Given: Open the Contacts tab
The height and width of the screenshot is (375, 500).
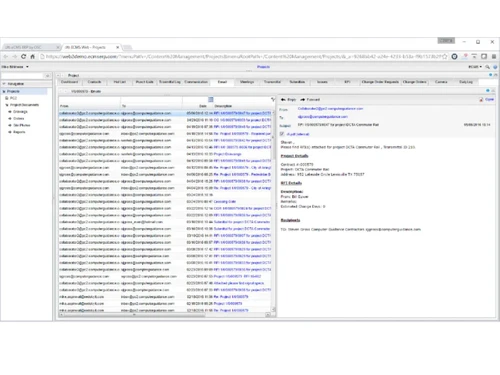Looking at the screenshot, I should [94, 82].
